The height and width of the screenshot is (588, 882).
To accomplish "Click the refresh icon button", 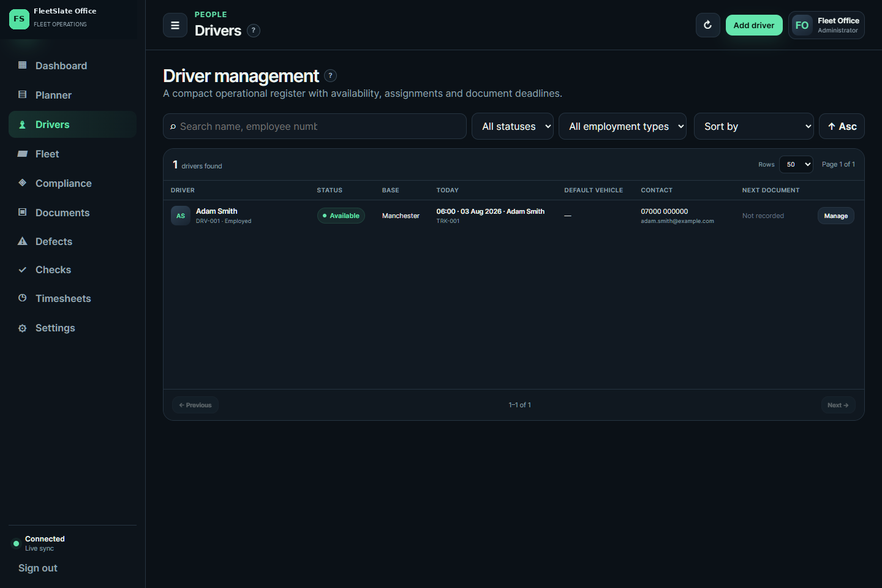I will tap(707, 25).
